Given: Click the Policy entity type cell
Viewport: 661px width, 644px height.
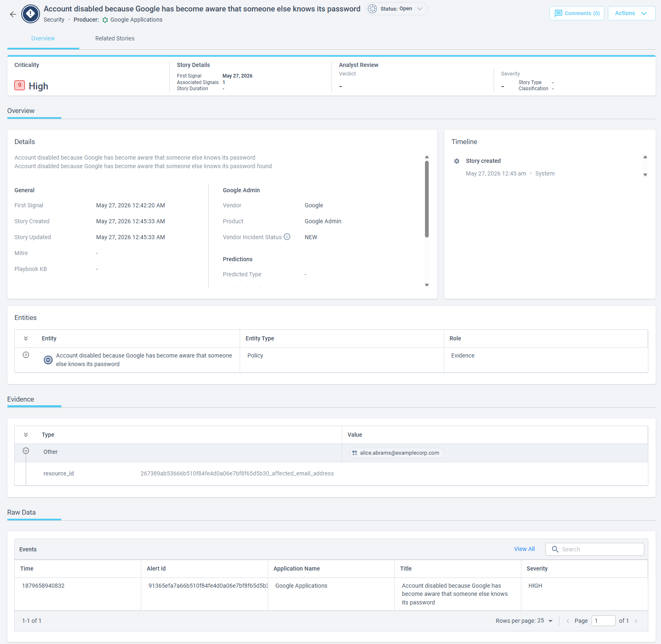Looking at the screenshot, I should pyautogui.click(x=342, y=360).
